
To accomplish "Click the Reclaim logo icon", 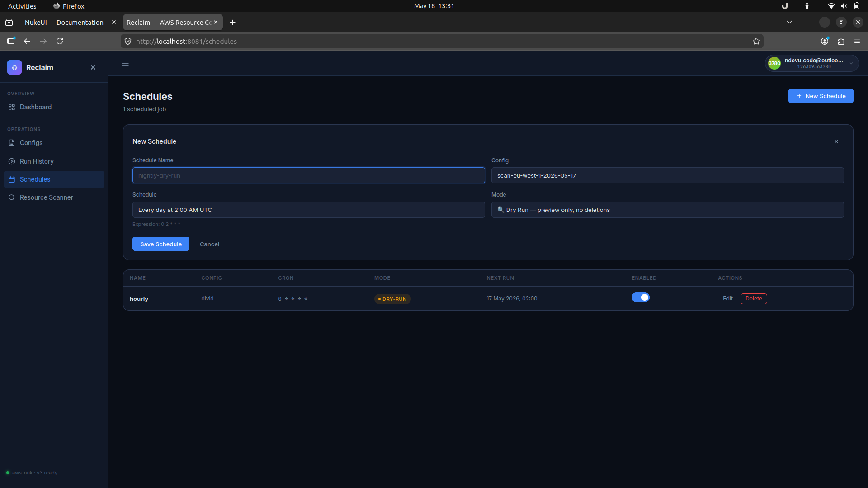I will coord(14,67).
